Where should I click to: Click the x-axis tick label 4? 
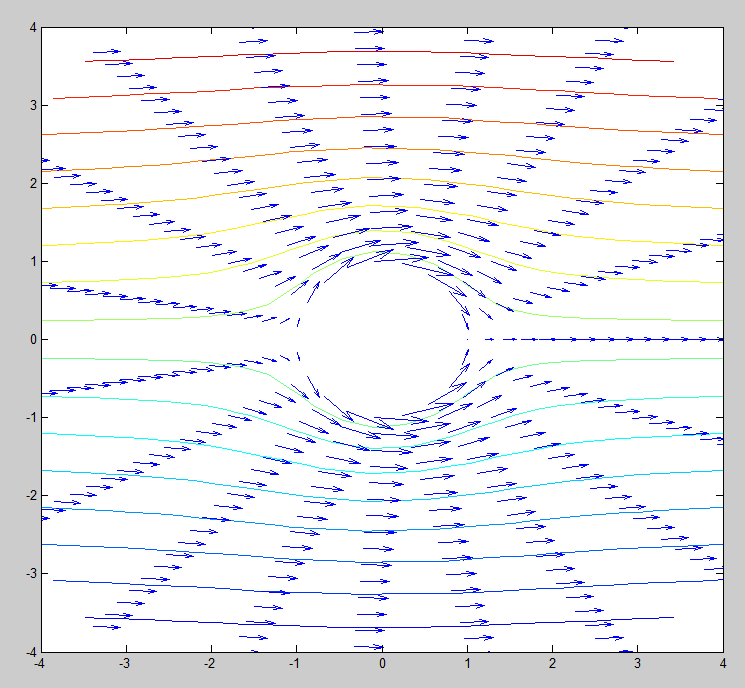tap(722, 663)
